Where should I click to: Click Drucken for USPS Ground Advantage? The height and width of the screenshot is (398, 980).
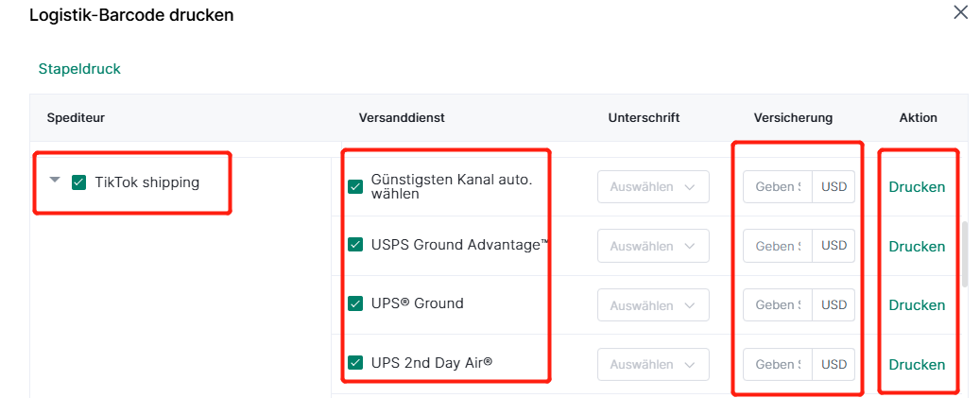click(x=917, y=246)
